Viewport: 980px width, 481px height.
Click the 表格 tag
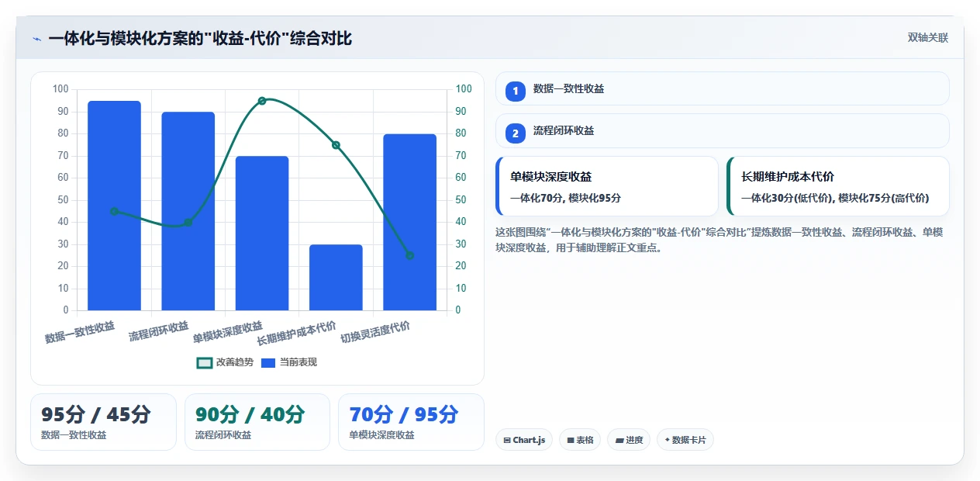point(580,440)
